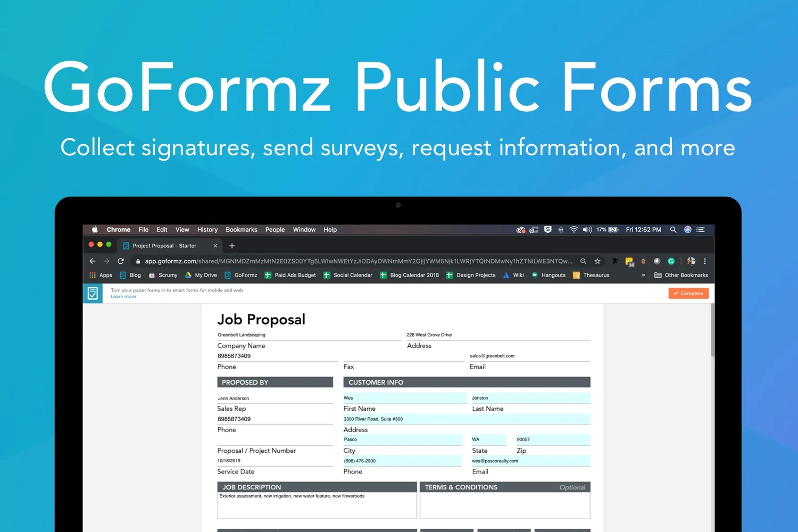Open the People menu
Viewport: 798px width, 532px height.
coord(275,230)
